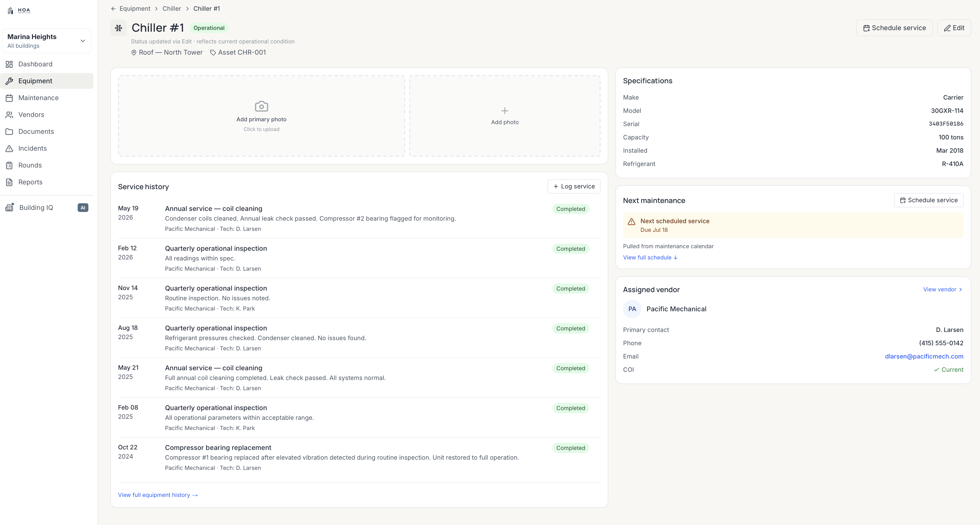
Task: Click the warning triangle in Next scheduled service
Action: [632, 222]
